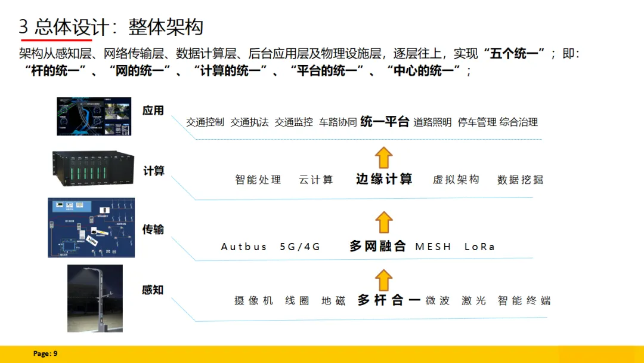Click the 感知 layer label
The height and width of the screenshot is (363, 644).
(153, 290)
